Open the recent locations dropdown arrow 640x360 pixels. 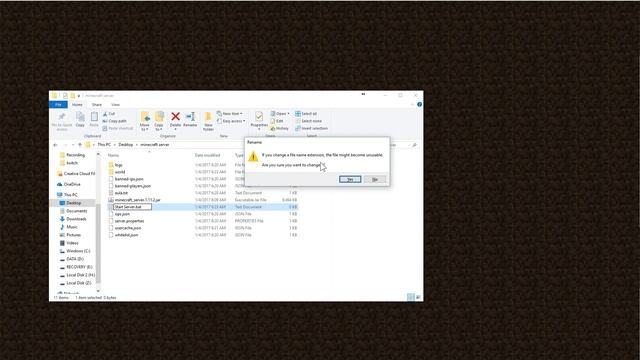[x=73, y=145]
